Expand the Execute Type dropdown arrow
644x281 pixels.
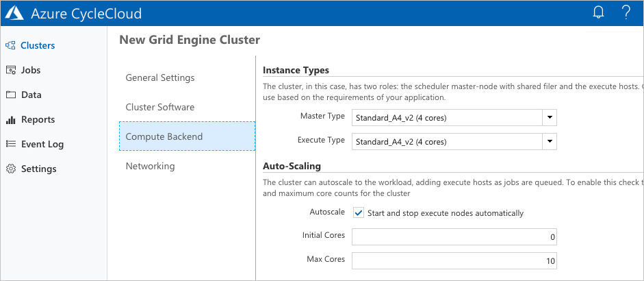click(x=550, y=142)
